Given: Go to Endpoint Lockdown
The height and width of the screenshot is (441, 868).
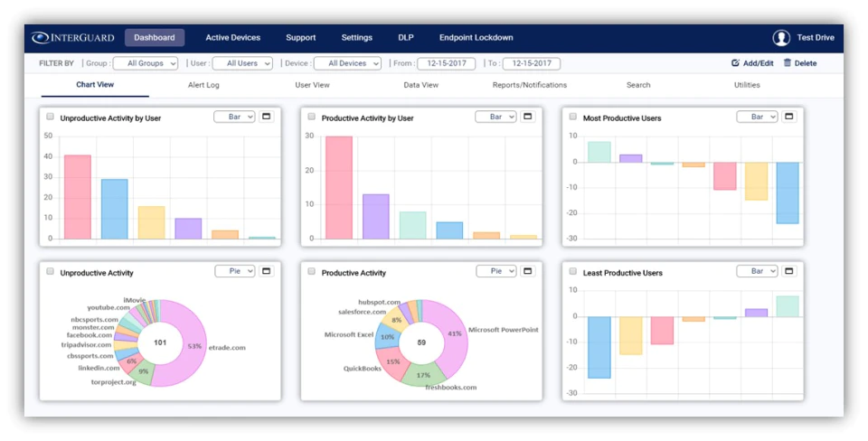Looking at the screenshot, I should tap(476, 38).
